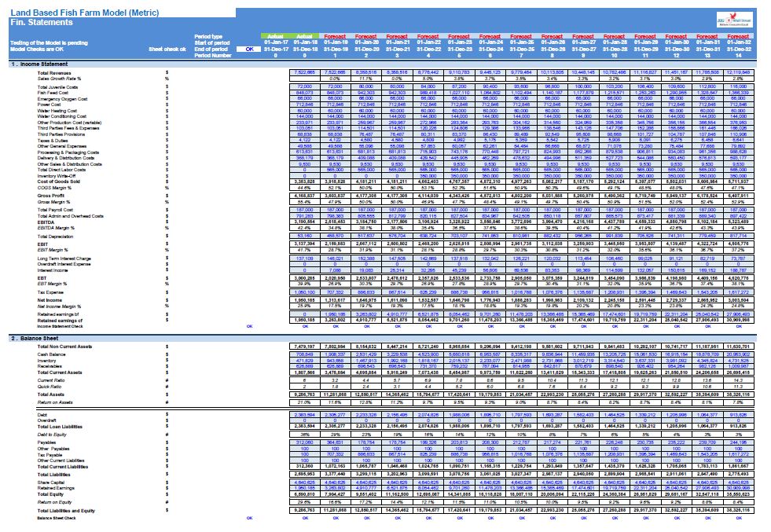Click the 'Quick Ratio' row label
The height and width of the screenshot is (532, 771).
50,387
